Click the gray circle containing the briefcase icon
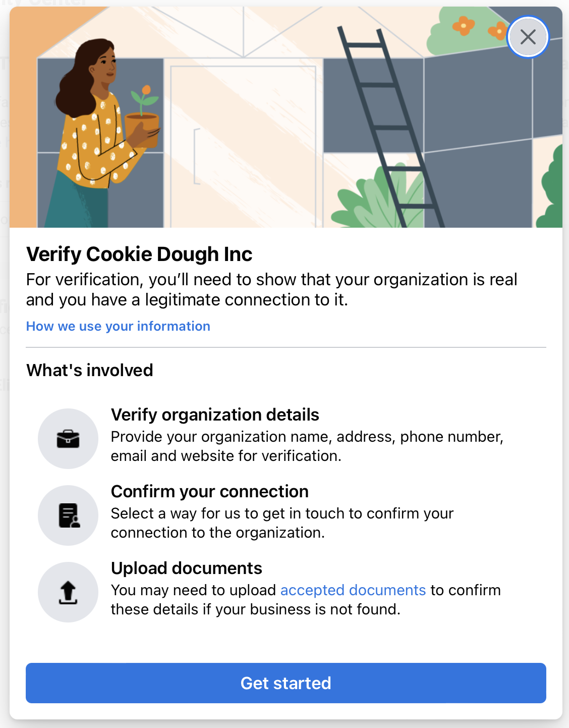 coord(68,439)
